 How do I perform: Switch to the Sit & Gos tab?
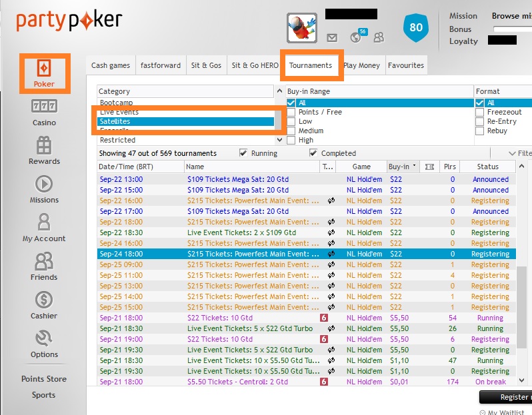pyautogui.click(x=206, y=65)
